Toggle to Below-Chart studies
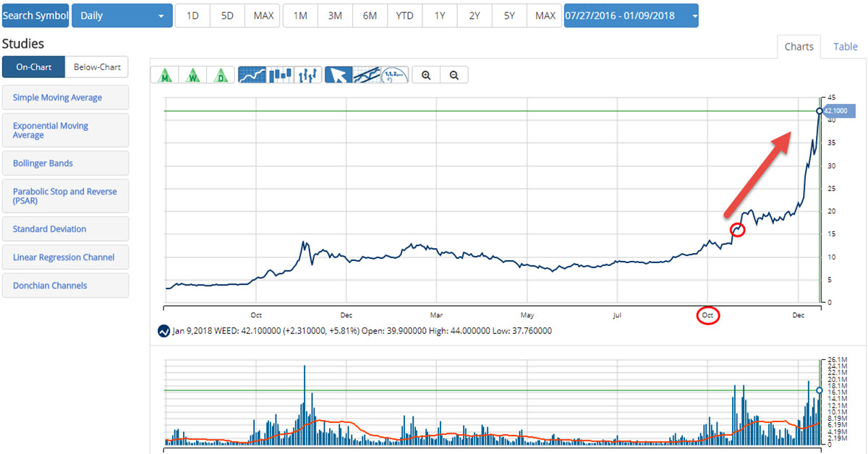Viewport: 868px width, 454px height. 97,67
